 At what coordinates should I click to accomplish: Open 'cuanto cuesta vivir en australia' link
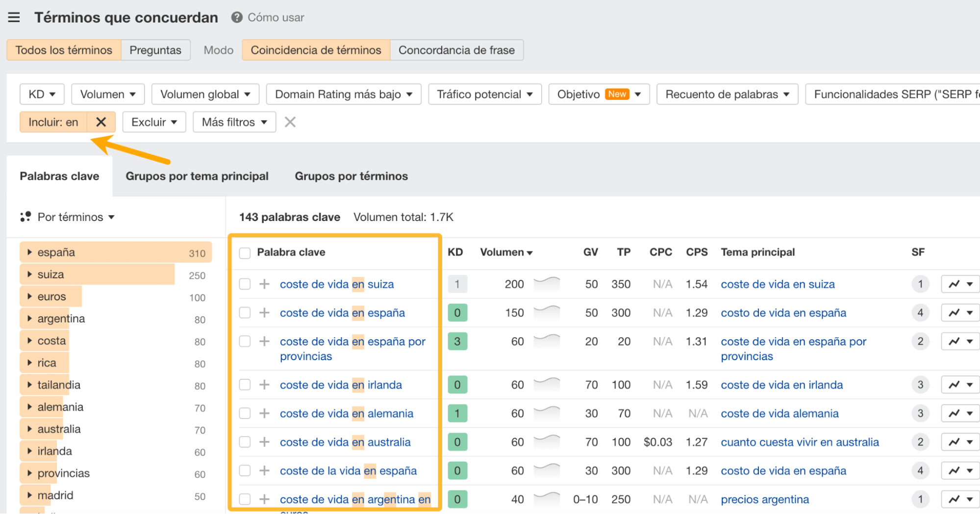click(x=800, y=442)
